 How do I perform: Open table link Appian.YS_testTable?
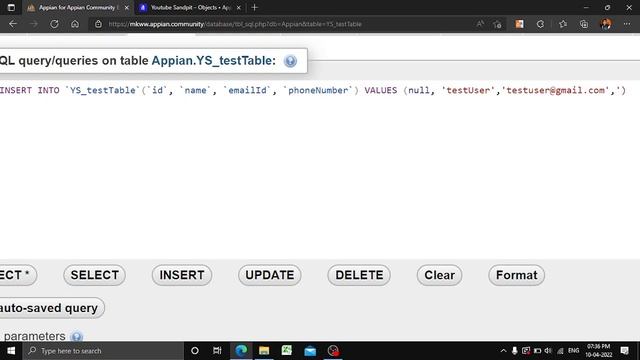point(213,61)
